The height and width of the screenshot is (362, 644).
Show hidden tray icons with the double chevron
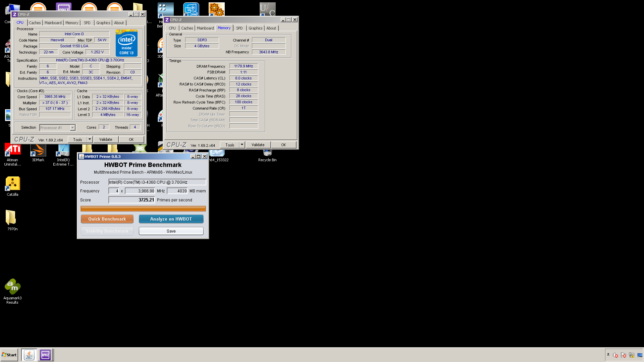pyautogui.click(x=608, y=355)
